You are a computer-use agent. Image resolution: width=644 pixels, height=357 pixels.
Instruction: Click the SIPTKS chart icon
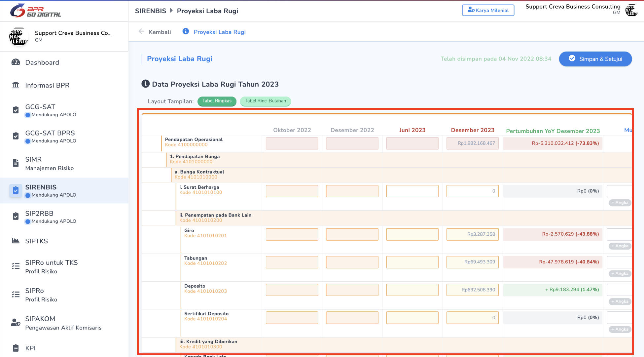tap(16, 241)
